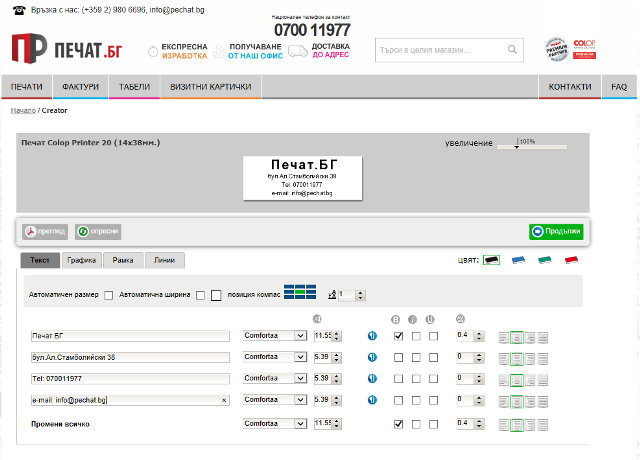Click the search magnifier icon
This screenshot has width=640, height=460.
[x=512, y=50]
